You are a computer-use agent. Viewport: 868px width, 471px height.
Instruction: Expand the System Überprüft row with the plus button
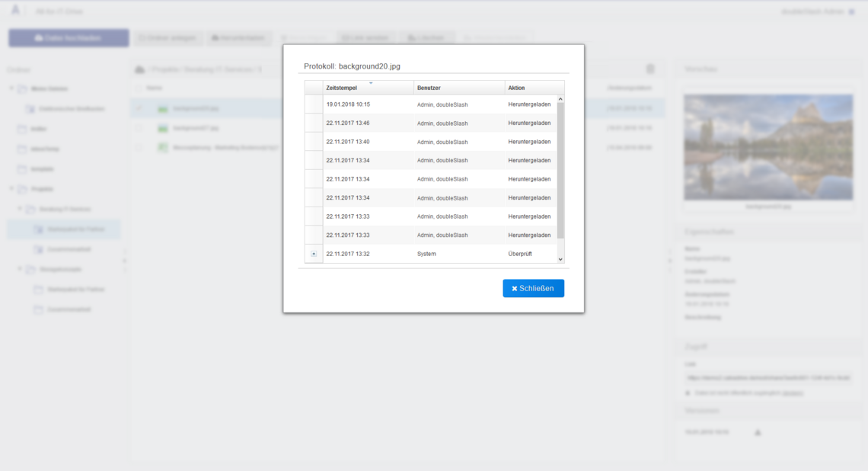click(x=313, y=254)
